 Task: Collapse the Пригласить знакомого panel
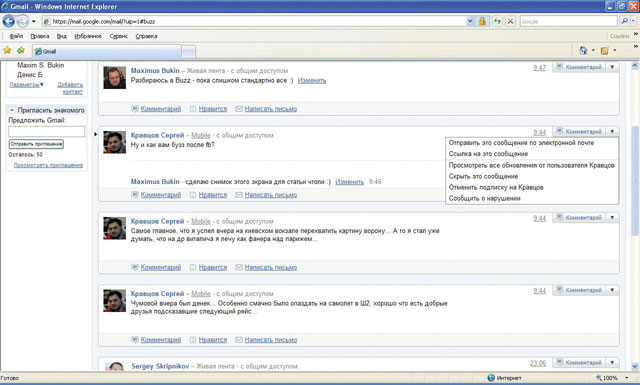click(12, 110)
